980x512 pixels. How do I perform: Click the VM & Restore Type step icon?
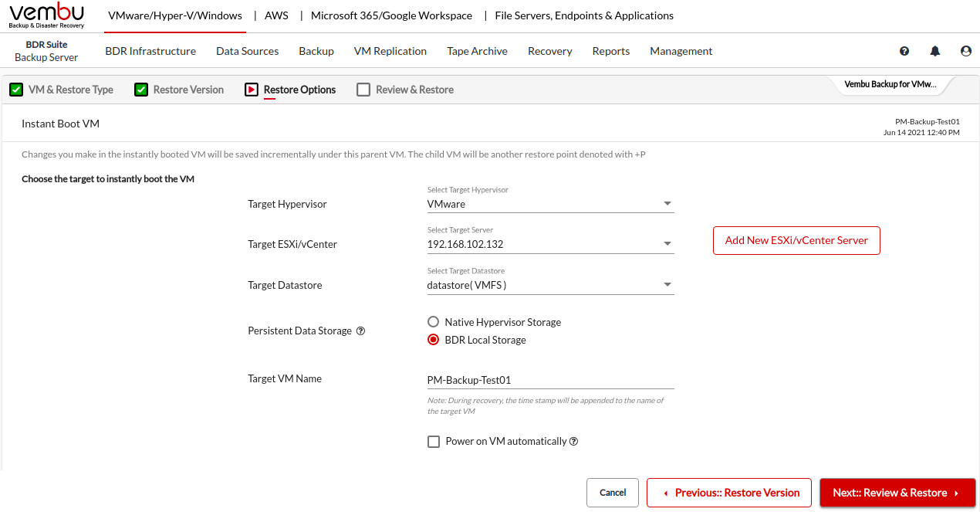(15, 90)
